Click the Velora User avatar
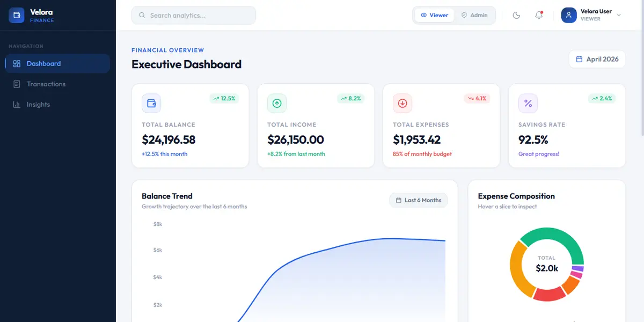The height and width of the screenshot is (322, 644). click(x=569, y=15)
